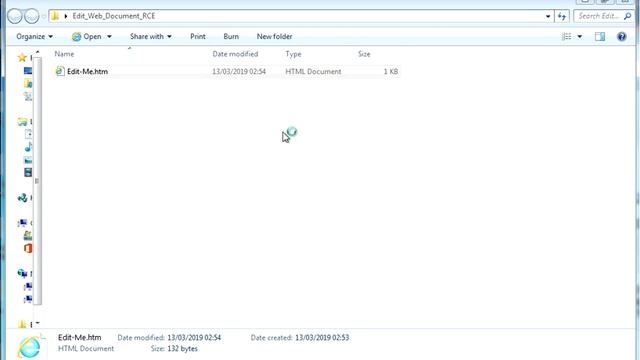The image size is (640, 360).
Task: Click the folder icon in the address bar
Action: (x=55, y=16)
